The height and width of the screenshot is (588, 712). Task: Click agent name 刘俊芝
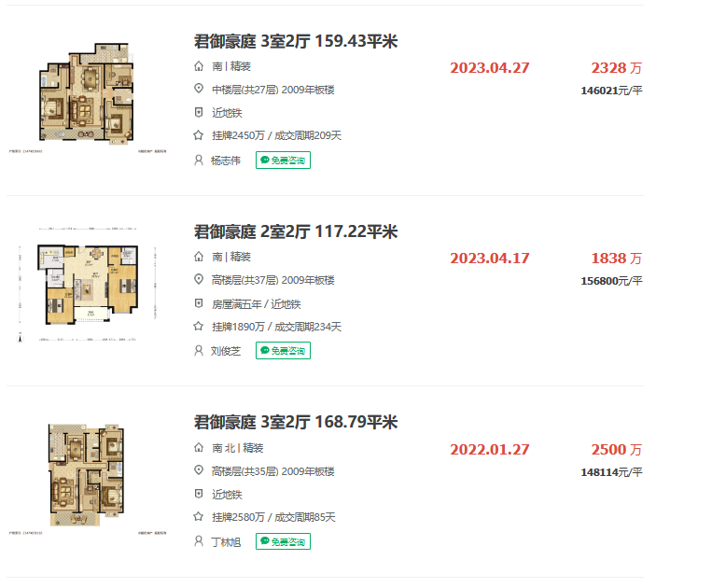226,351
